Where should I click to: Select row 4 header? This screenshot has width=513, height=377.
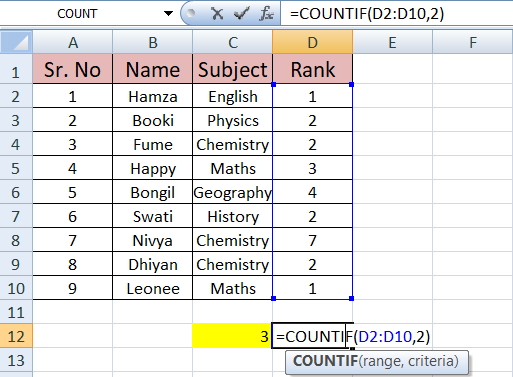pos(16,144)
